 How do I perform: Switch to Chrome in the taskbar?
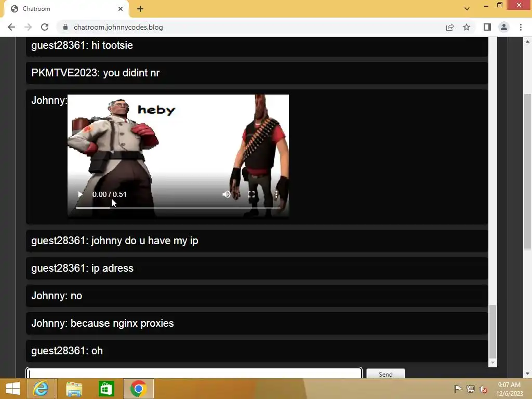point(138,389)
